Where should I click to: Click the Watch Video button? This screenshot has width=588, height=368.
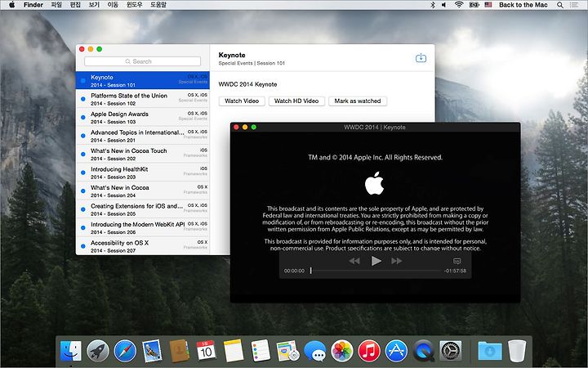click(x=242, y=101)
